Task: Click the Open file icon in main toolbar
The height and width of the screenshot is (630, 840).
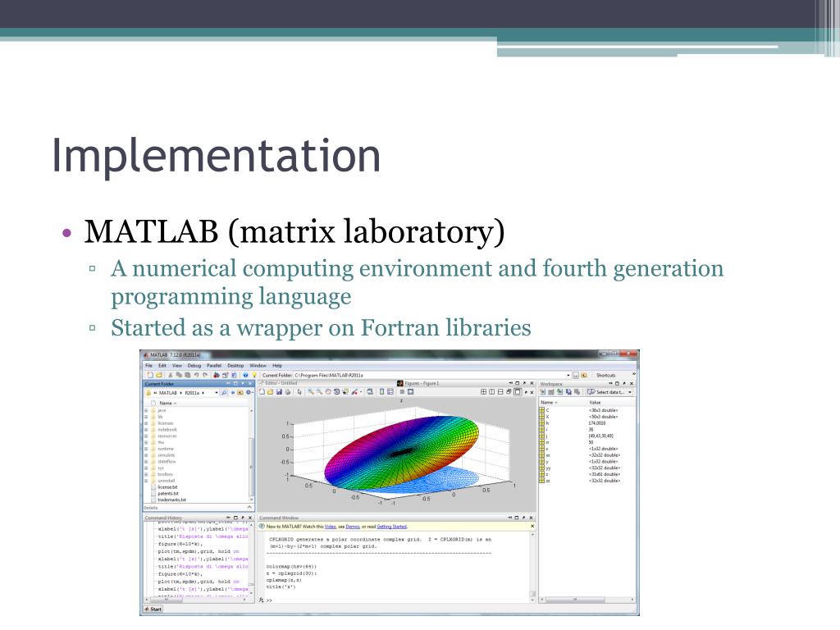Action: coord(159,375)
